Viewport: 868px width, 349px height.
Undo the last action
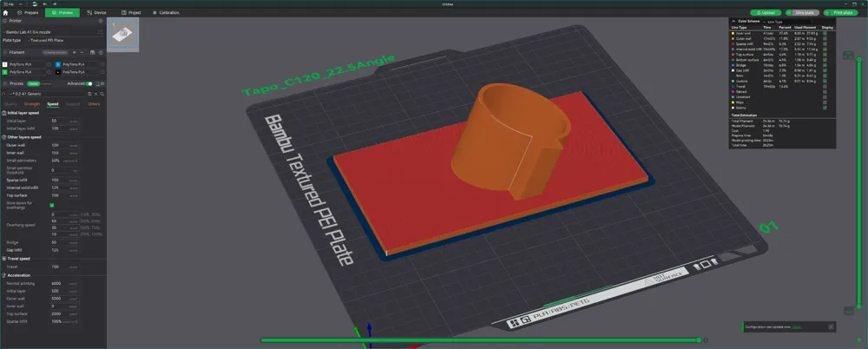coord(45,3)
